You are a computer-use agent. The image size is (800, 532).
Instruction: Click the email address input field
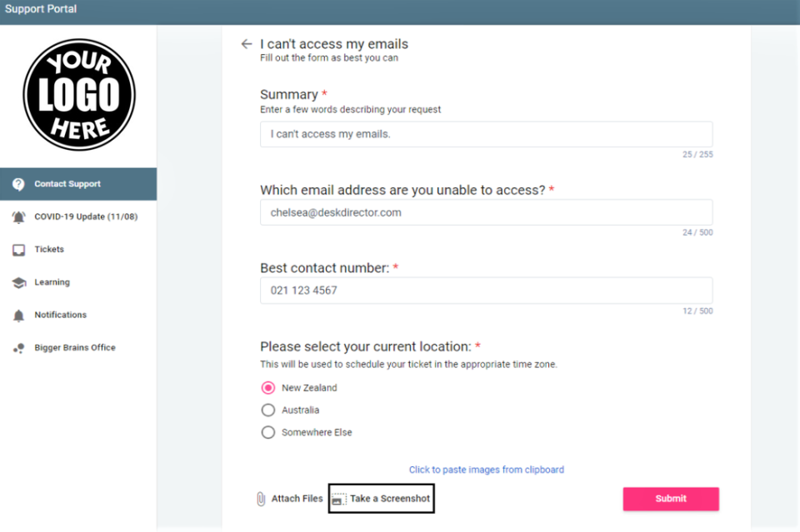click(x=486, y=212)
